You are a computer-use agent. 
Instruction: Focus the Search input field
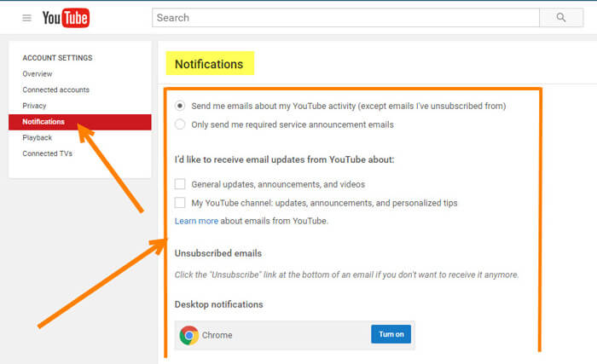pyautogui.click(x=345, y=18)
